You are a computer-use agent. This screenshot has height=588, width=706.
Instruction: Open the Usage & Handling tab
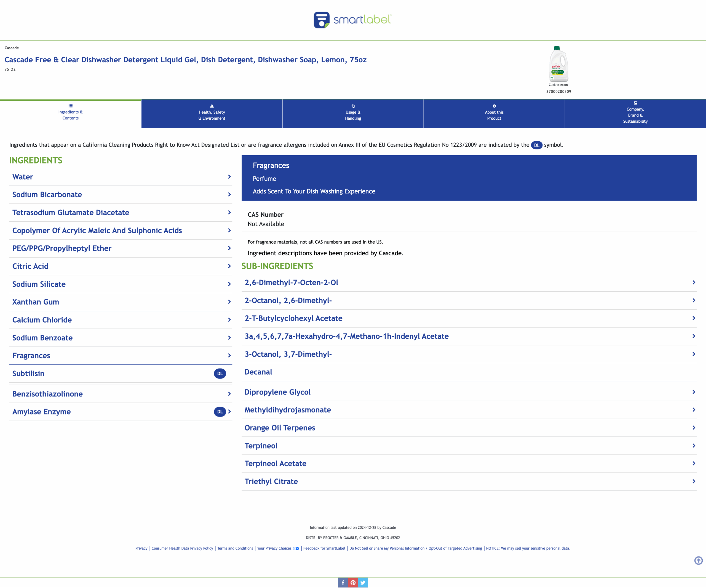tap(353, 114)
